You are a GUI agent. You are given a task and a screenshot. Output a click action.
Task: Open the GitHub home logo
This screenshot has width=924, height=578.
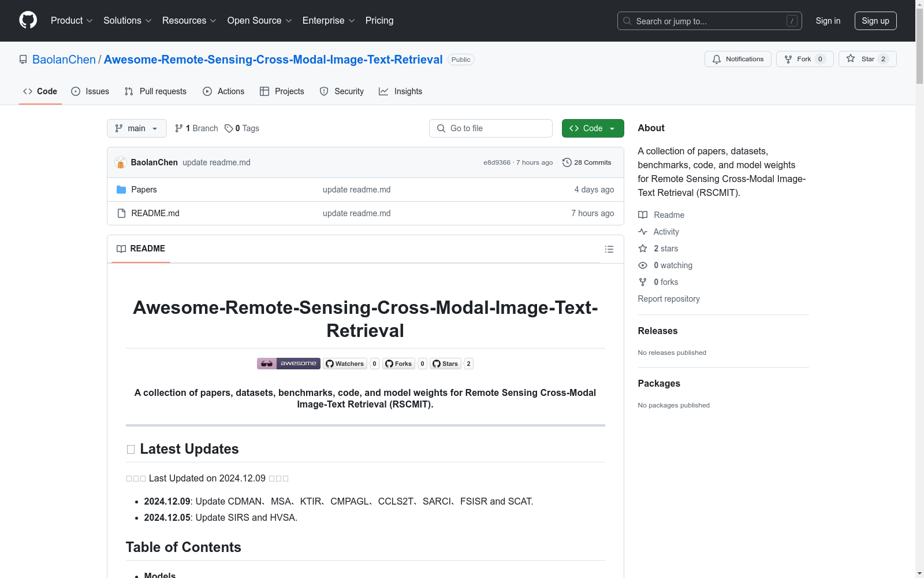[28, 20]
